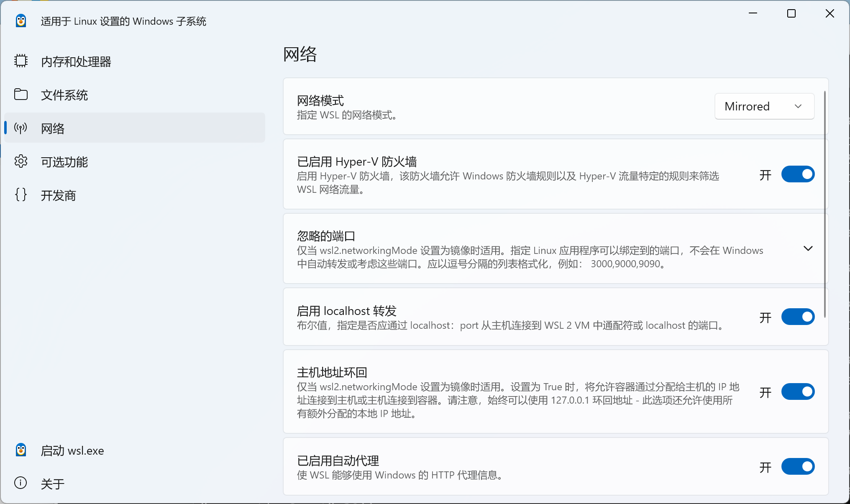Click the penguin icon next to 启动 wsl.exe
The width and height of the screenshot is (850, 504).
20,450
